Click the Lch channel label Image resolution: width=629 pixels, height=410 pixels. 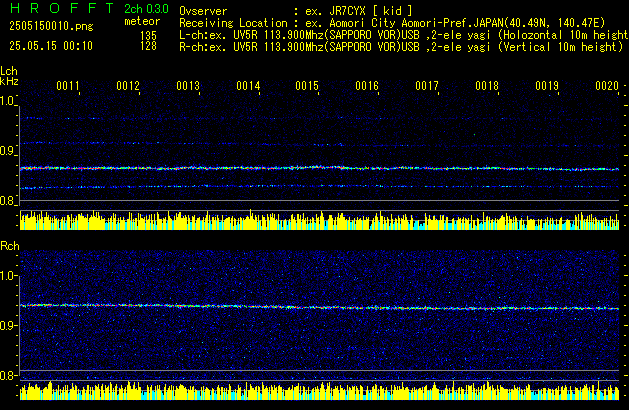coord(9,71)
